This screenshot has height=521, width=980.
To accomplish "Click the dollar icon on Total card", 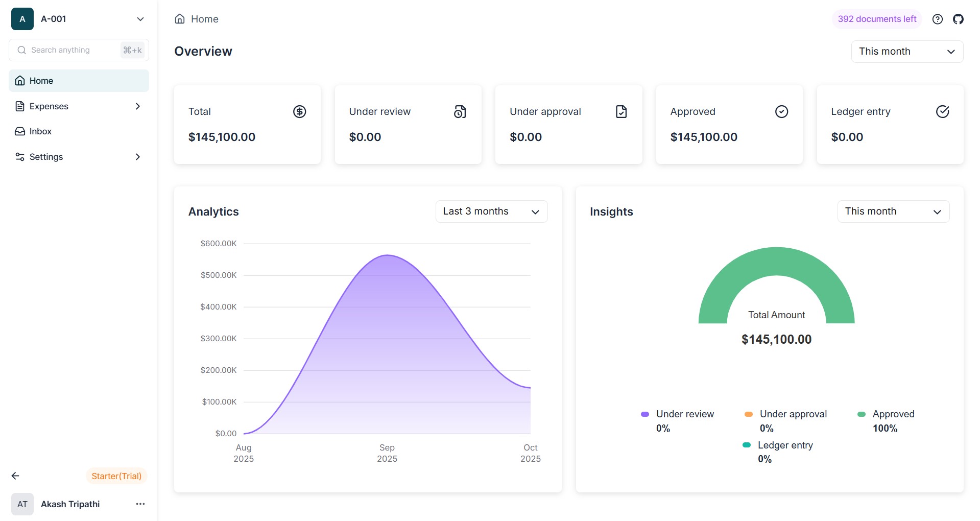I will pos(299,111).
